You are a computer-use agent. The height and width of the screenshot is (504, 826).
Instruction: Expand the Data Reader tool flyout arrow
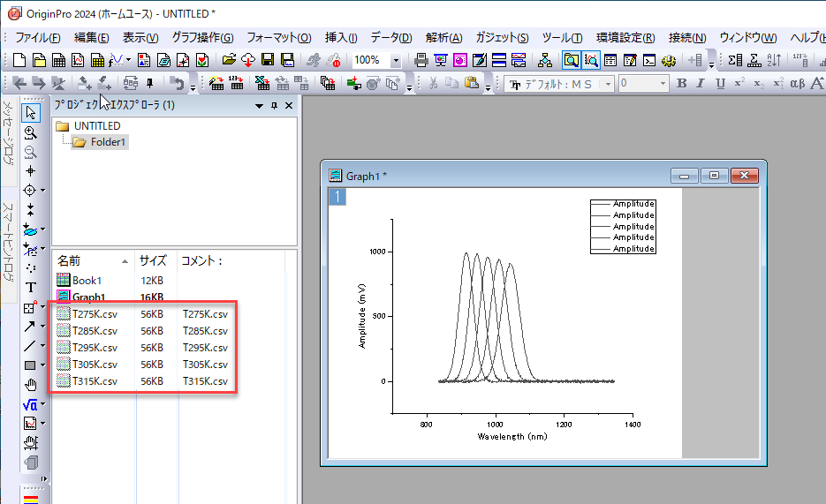coord(42,190)
